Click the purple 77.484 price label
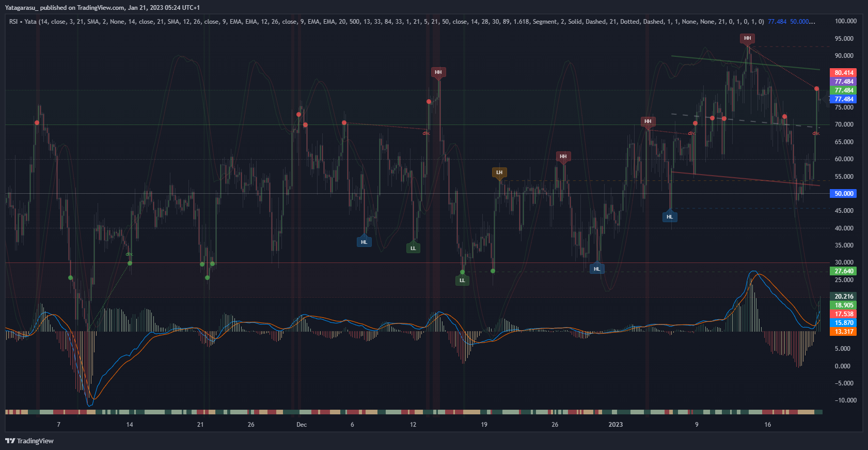The image size is (868, 450). (844, 82)
